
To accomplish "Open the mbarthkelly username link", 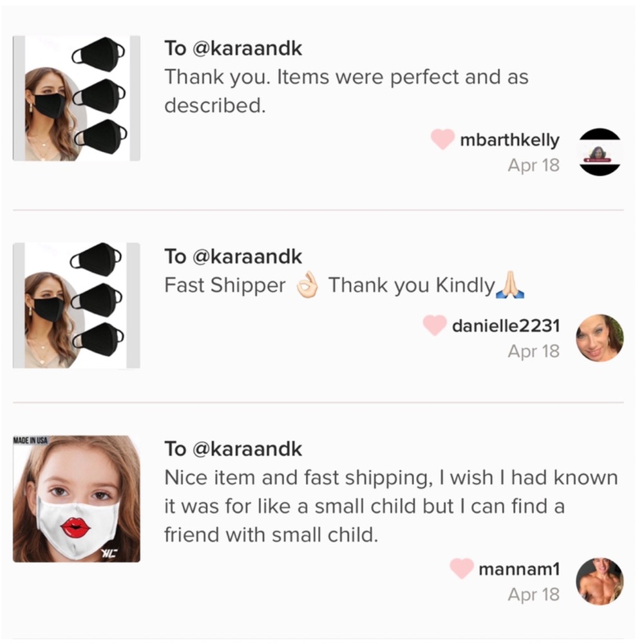I will [x=509, y=140].
